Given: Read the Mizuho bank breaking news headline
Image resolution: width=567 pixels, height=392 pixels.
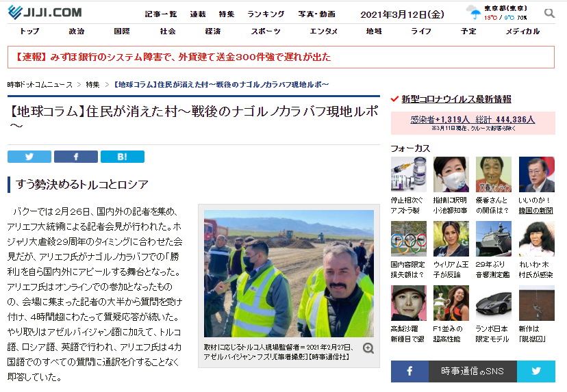Looking at the screenshot, I should [173, 57].
